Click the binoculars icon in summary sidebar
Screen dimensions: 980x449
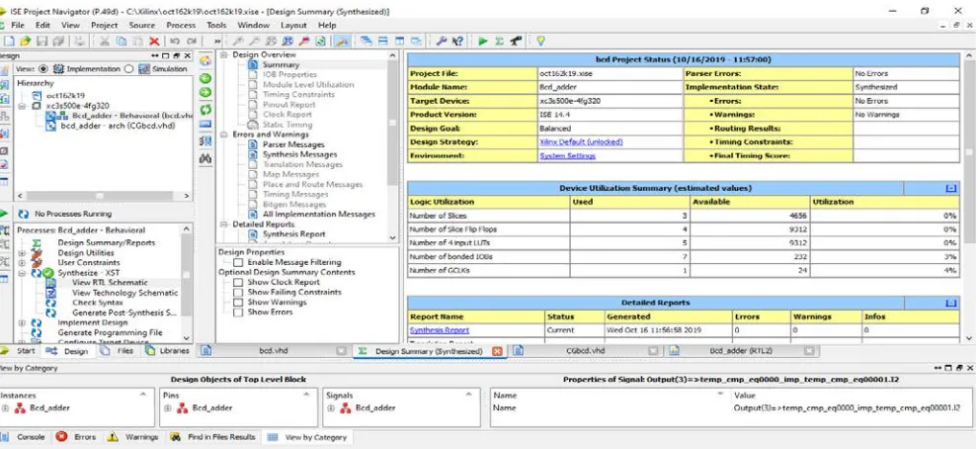click(x=205, y=159)
